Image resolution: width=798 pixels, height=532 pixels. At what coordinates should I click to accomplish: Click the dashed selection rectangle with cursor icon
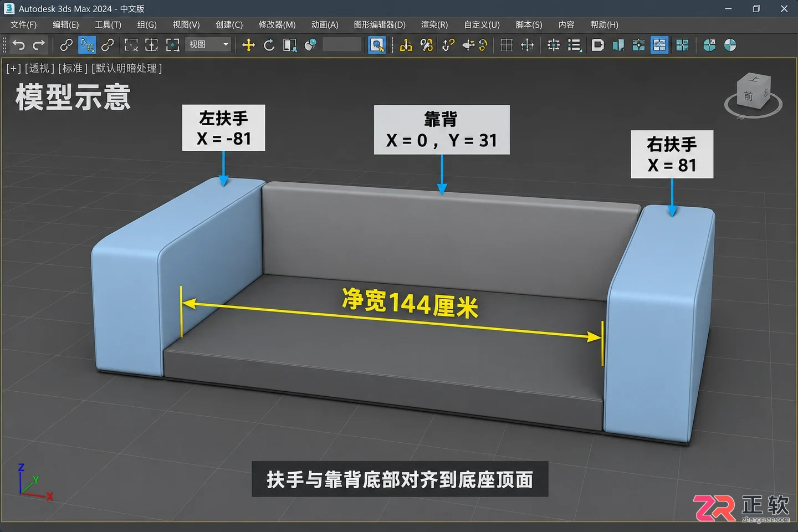131,45
